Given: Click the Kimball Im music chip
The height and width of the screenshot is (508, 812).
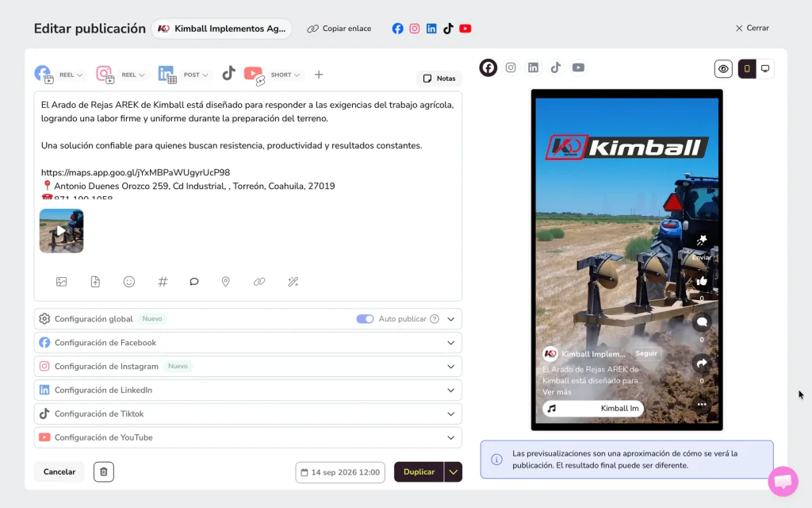Looking at the screenshot, I should pos(593,409).
